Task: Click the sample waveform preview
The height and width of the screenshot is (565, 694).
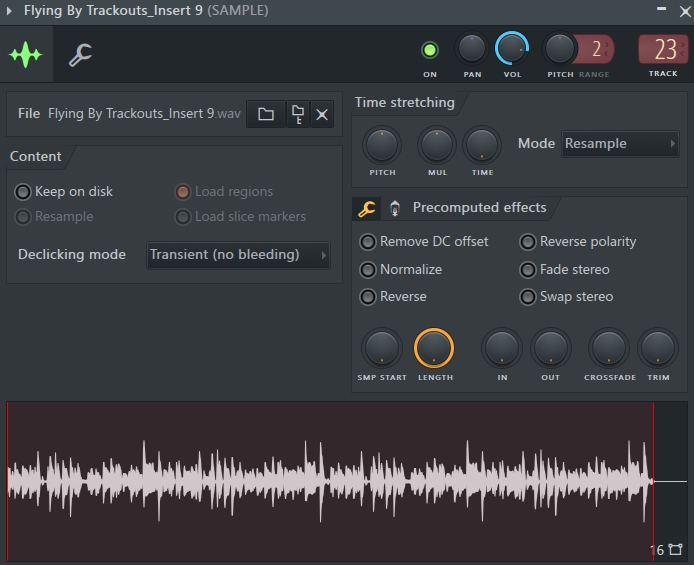Action: click(347, 481)
